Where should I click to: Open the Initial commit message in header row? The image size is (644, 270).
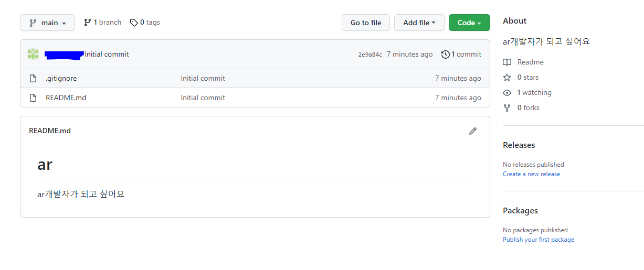tap(107, 54)
